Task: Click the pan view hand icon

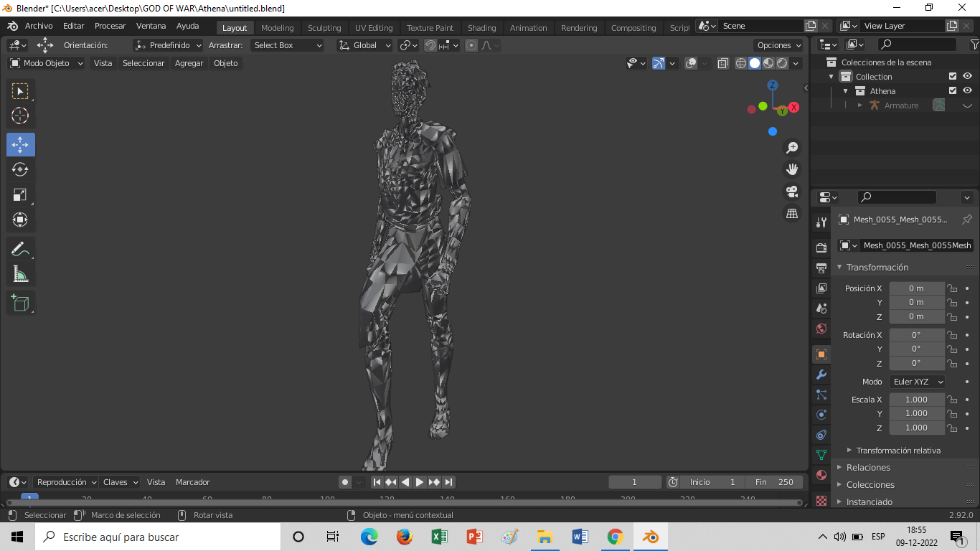Action: click(x=792, y=169)
